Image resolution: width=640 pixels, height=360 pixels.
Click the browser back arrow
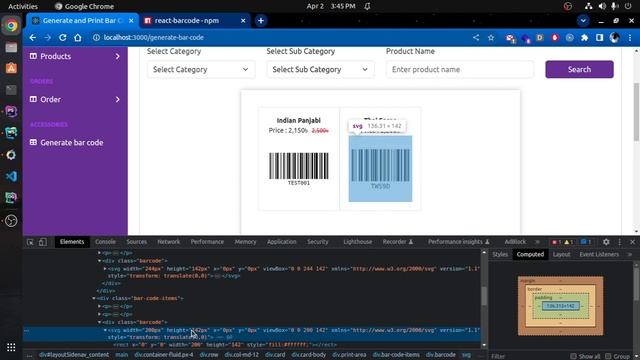33,38
